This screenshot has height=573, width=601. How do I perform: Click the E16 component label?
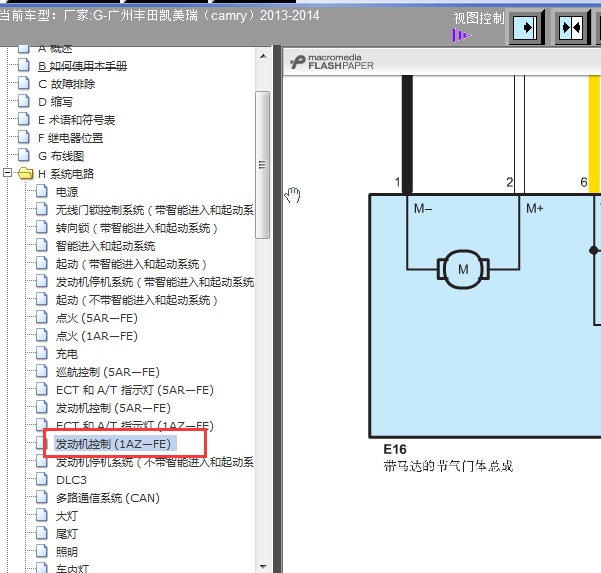(395, 449)
